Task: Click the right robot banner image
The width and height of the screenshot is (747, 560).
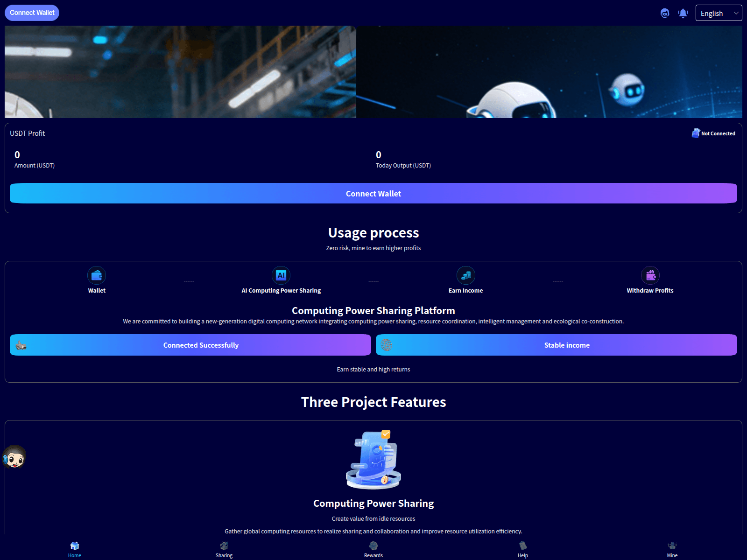Action: (x=549, y=72)
